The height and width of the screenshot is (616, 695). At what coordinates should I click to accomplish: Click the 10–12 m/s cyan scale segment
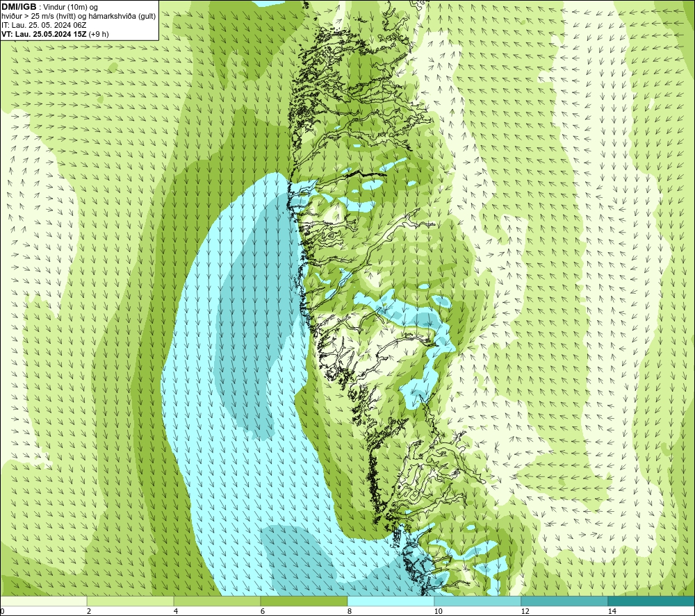coord(477,601)
